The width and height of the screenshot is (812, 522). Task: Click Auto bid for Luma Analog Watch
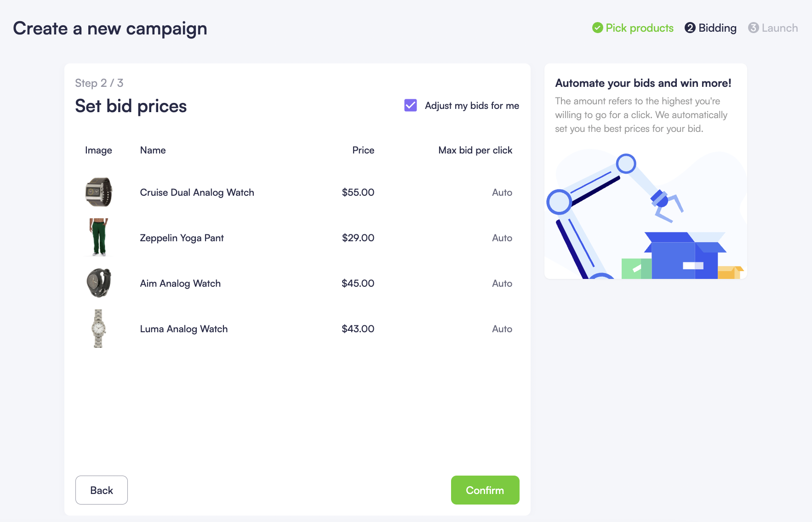coord(502,329)
